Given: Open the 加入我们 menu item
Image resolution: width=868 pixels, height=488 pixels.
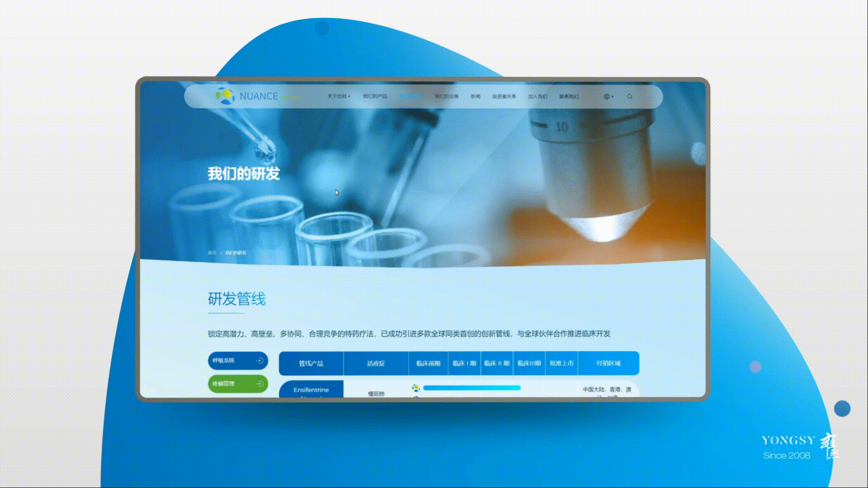Looking at the screenshot, I should click(x=538, y=96).
